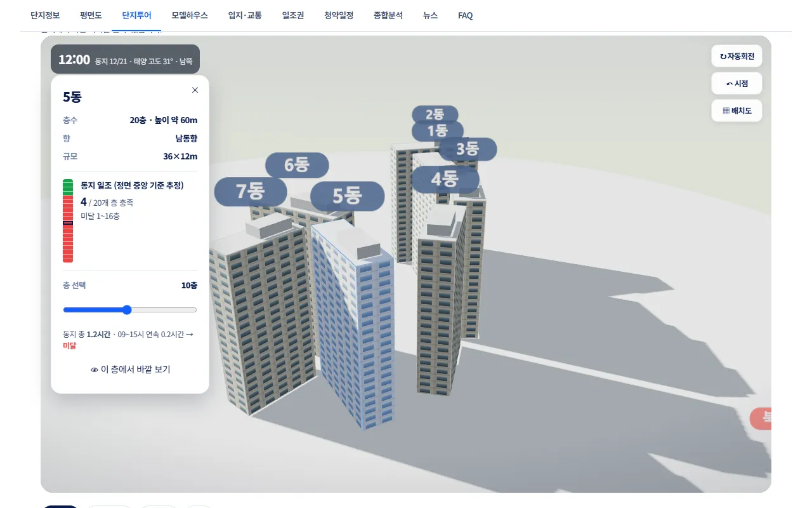Switch to the 단지투어 tab
This screenshot has width=812, height=508.
136,15
